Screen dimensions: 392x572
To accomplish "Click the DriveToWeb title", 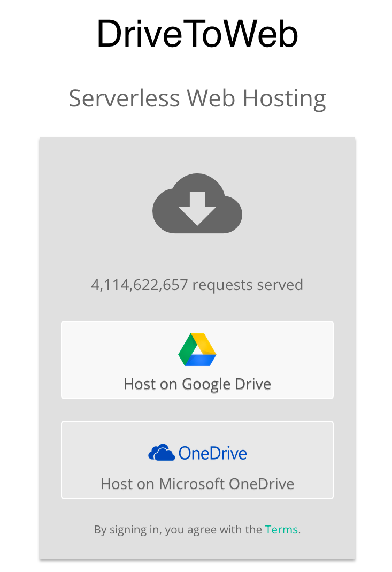I will point(197,34).
